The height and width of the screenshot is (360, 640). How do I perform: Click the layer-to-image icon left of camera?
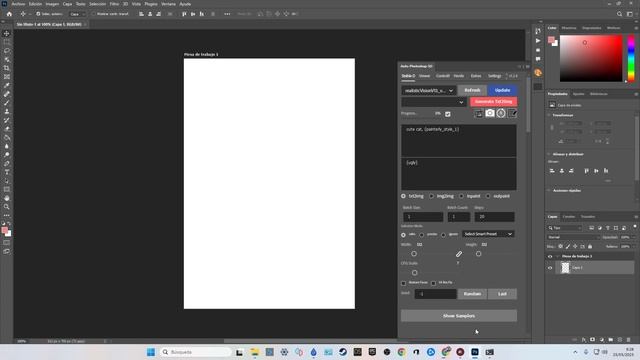pos(479,113)
